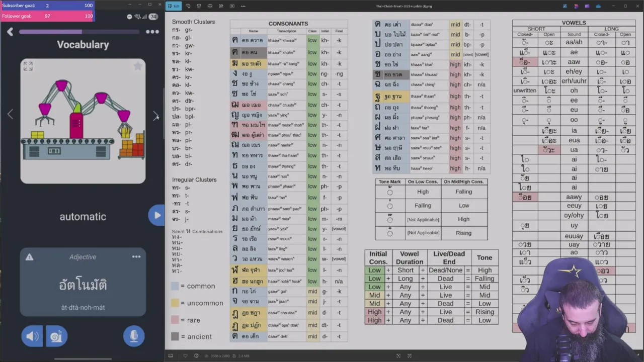Advance to the next flashcard arrow
644x362 pixels.
tap(155, 115)
